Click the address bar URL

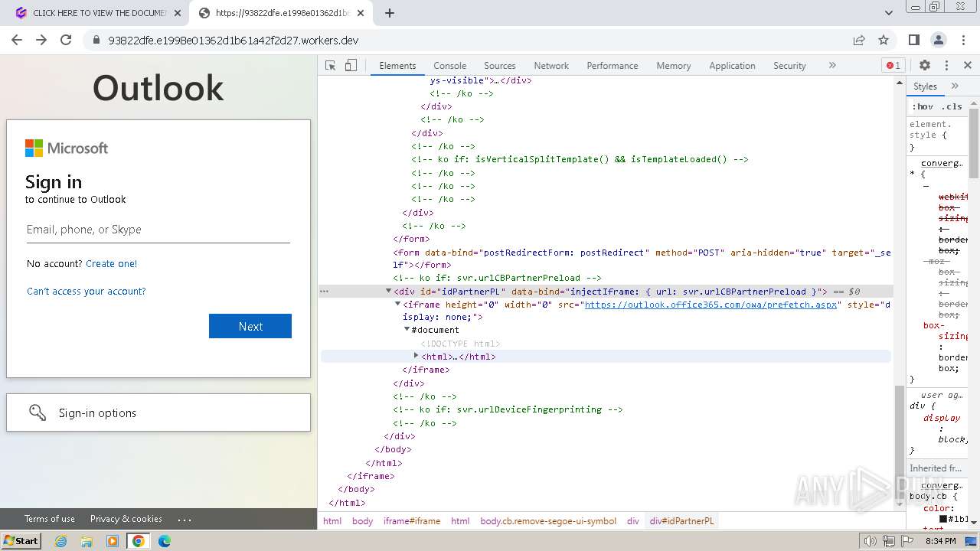point(234,41)
